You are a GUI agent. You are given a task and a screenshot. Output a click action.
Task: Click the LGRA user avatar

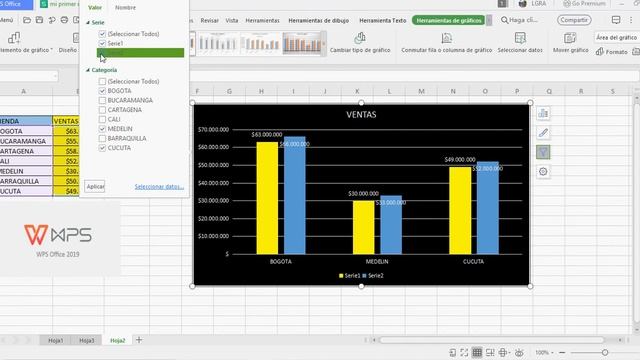(x=522, y=4)
